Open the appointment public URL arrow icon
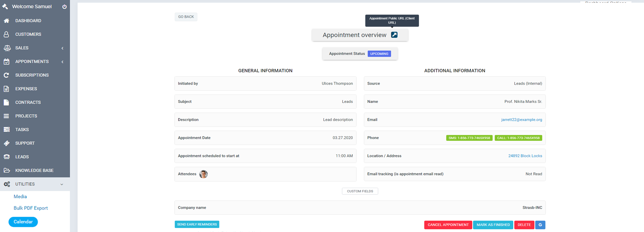 click(x=394, y=35)
